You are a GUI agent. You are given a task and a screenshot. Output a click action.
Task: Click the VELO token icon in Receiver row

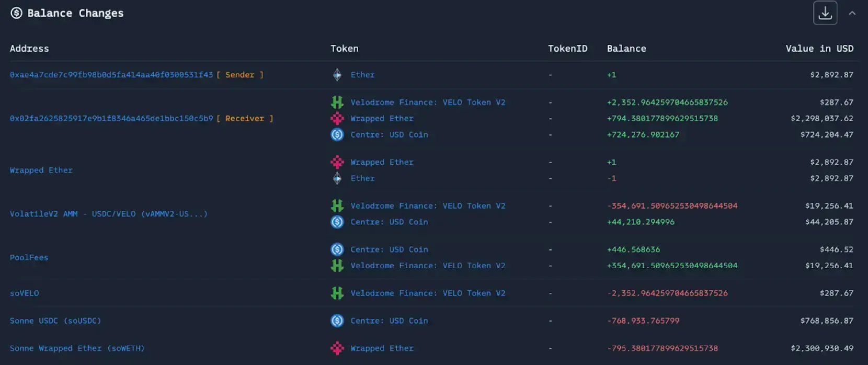[337, 102]
